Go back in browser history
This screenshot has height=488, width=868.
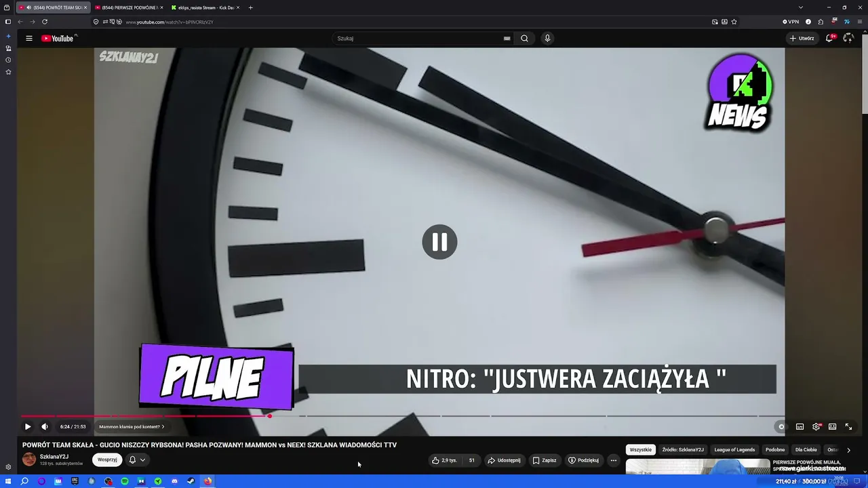point(20,22)
